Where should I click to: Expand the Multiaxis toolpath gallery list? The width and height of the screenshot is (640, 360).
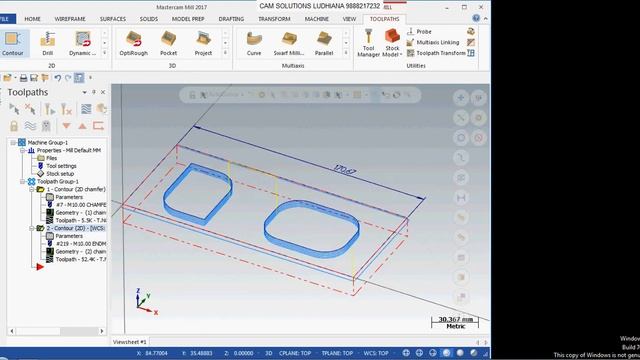(x=346, y=53)
